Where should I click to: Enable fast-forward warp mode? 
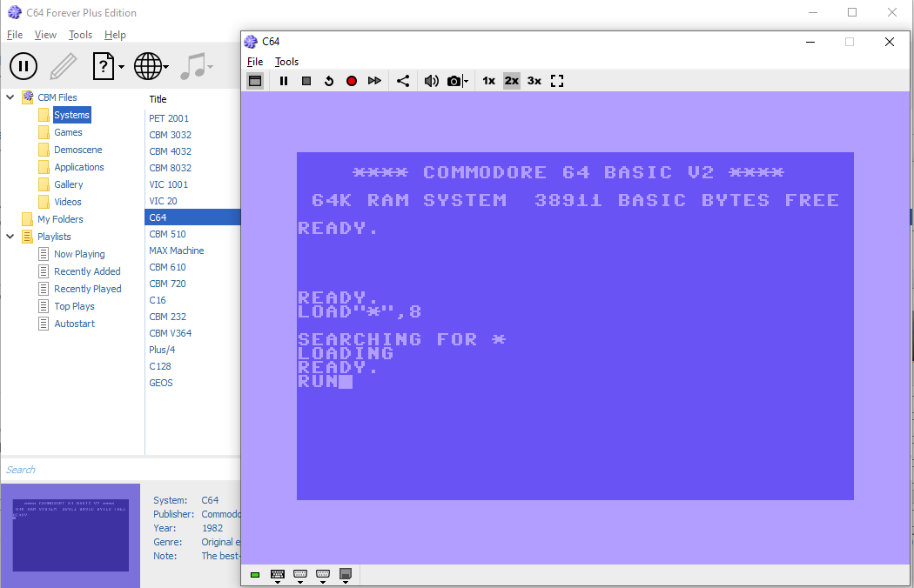click(374, 81)
